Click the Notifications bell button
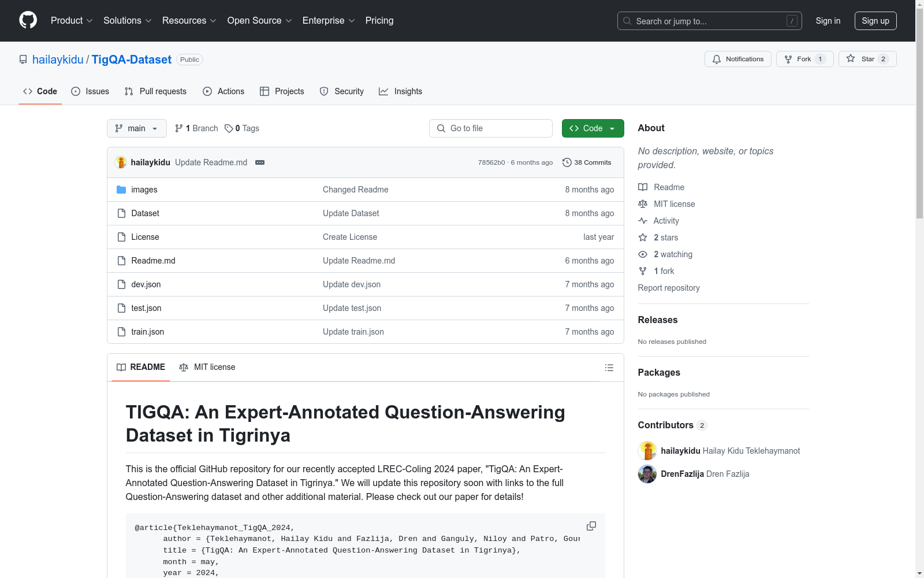Viewport: 924px width, 578px height. (737, 59)
